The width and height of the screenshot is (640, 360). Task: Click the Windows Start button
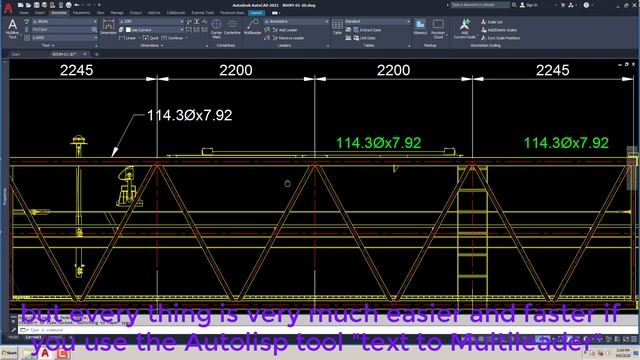(x=9, y=353)
